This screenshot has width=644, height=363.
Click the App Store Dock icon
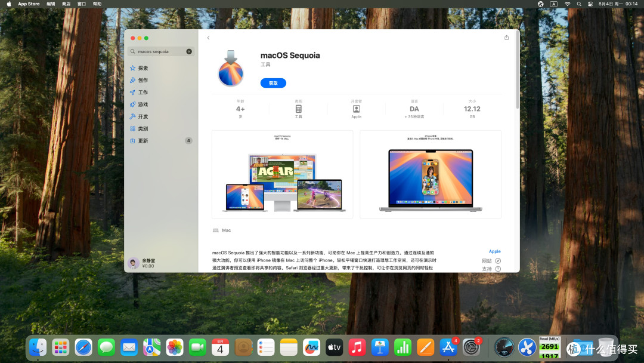click(448, 347)
